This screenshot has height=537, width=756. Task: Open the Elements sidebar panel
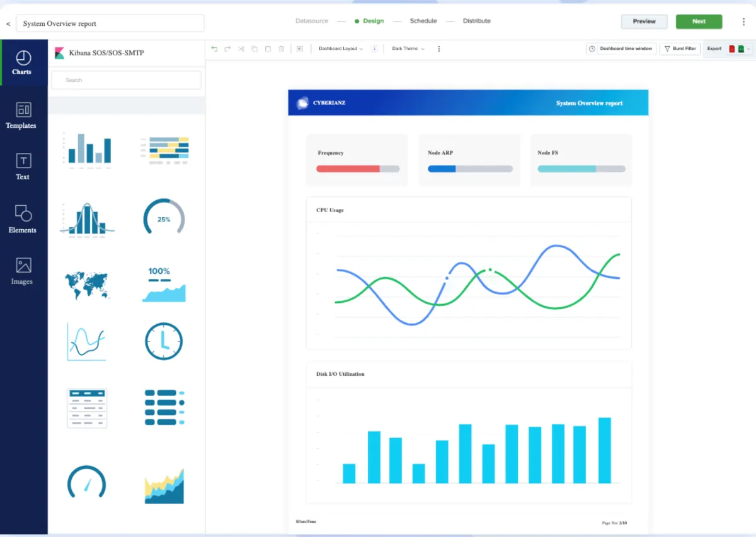[x=23, y=219]
